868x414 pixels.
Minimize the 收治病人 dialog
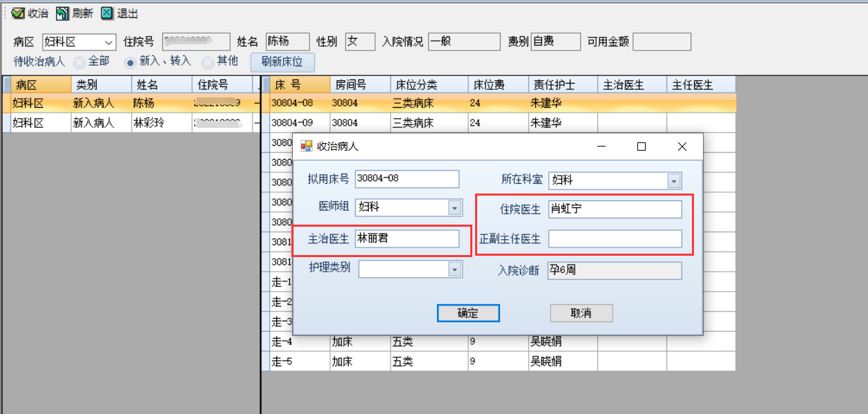(x=601, y=147)
